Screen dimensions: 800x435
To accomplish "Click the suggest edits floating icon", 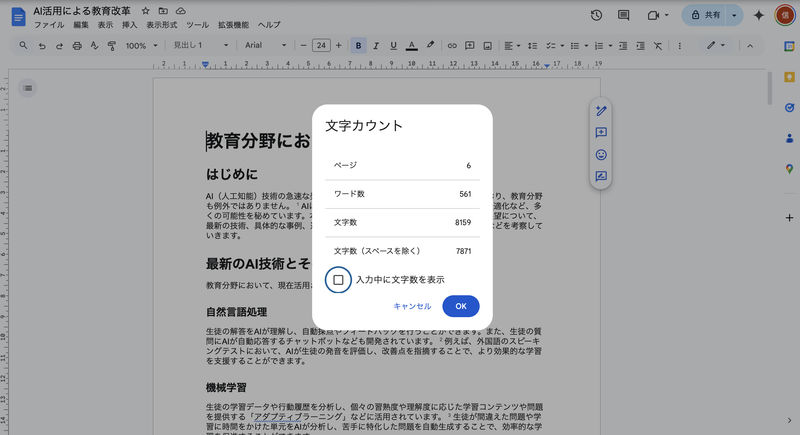I will [x=601, y=177].
